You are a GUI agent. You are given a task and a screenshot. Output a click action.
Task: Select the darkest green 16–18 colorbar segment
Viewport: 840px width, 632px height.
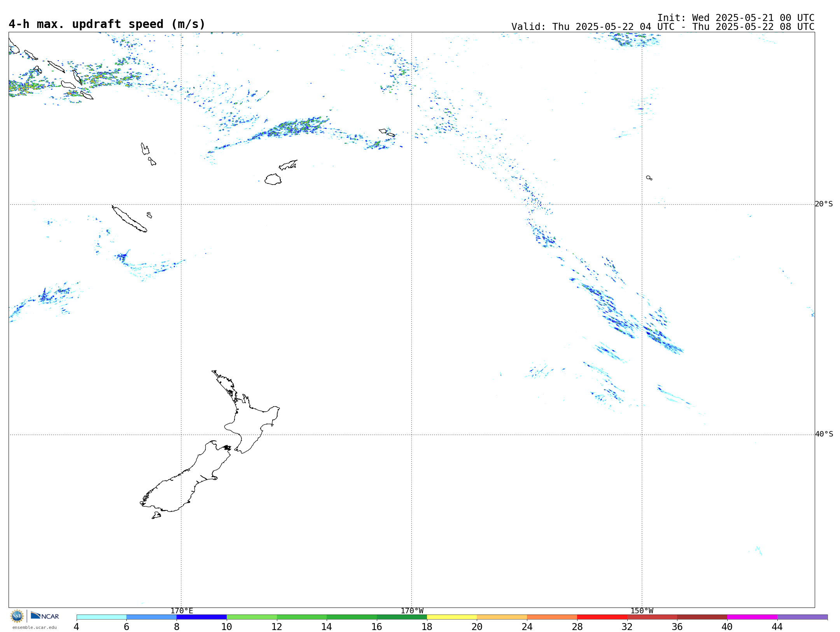pyautogui.click(x=402, y=617)
